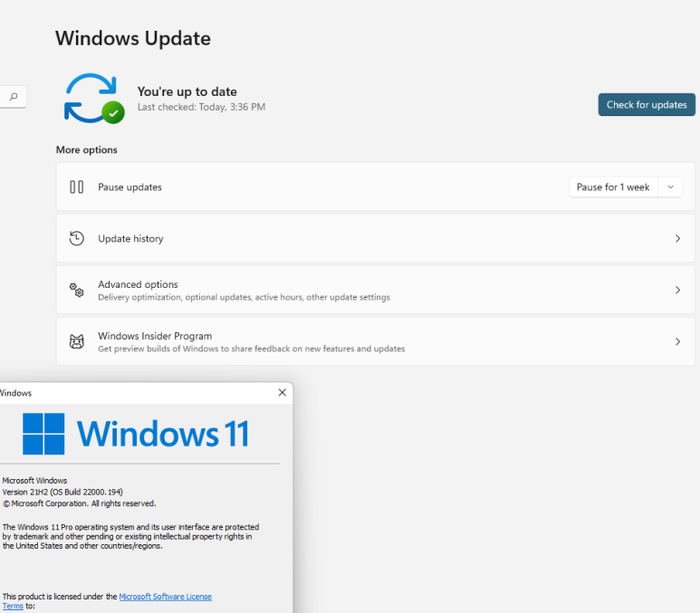This screenshot has width=700, height=613.
Task: Click the 'You're up to date' status text
Action: coord(187,91)
